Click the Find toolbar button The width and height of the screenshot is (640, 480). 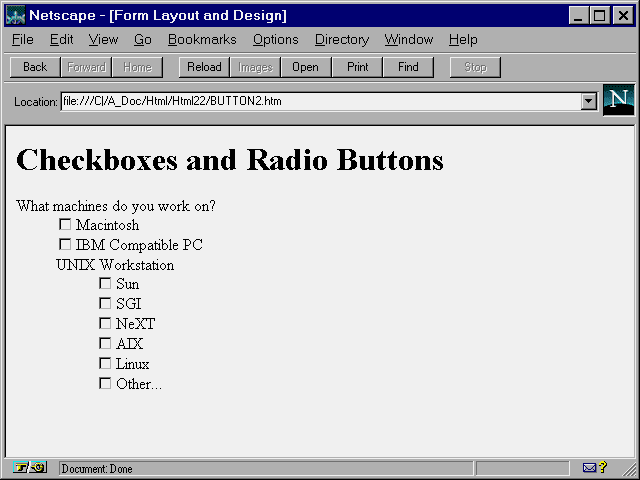coord(408,67)
